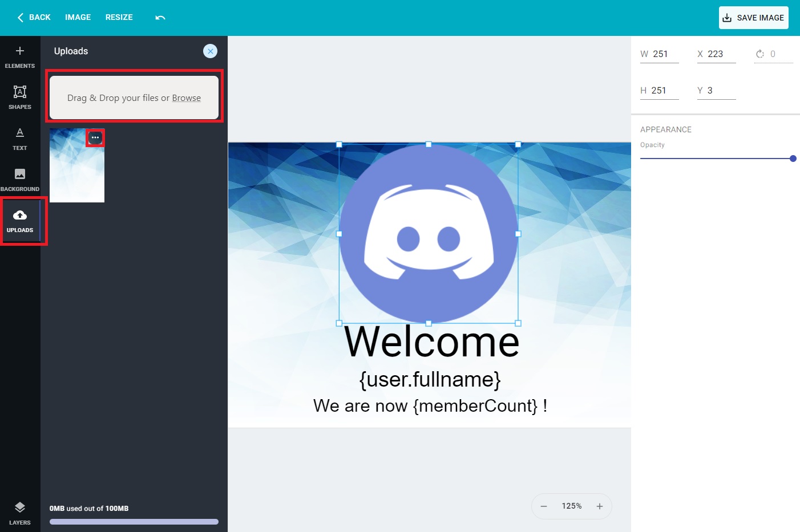
Task: Click the APPEARANCE section label
Action: click(666, 130)
